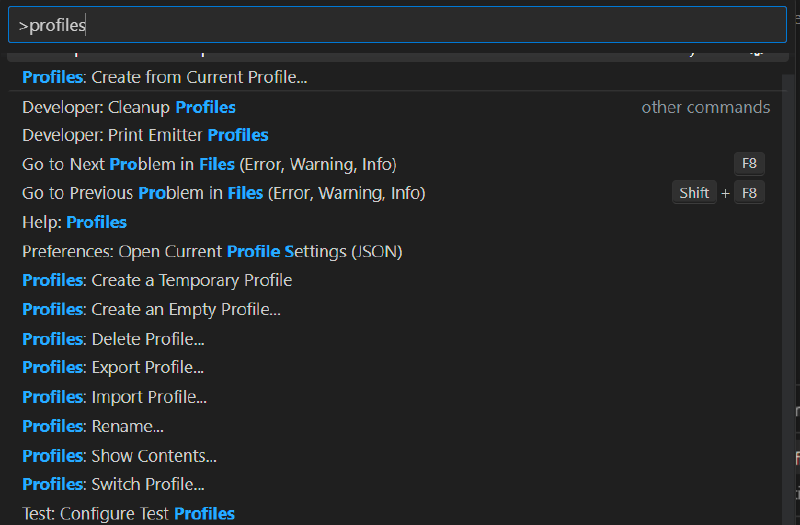Select Go to Next Problem in Files

point(209,164)
